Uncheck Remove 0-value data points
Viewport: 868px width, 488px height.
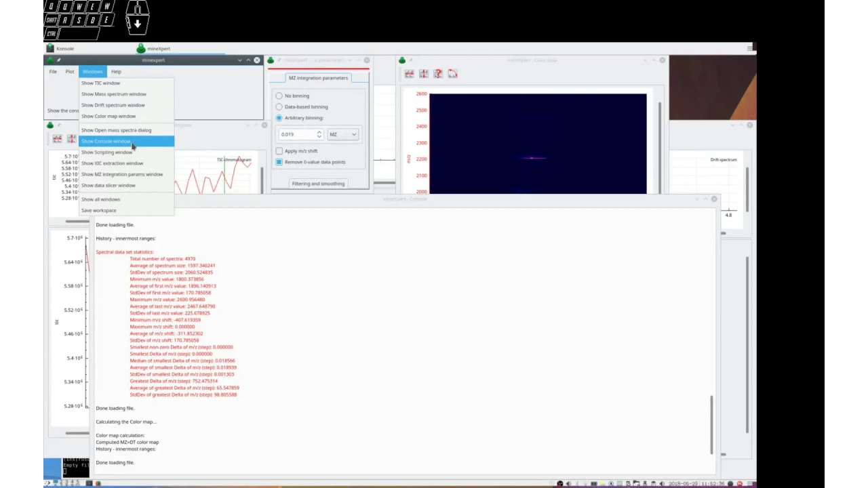pyautogui.click(x=279, y=162)
